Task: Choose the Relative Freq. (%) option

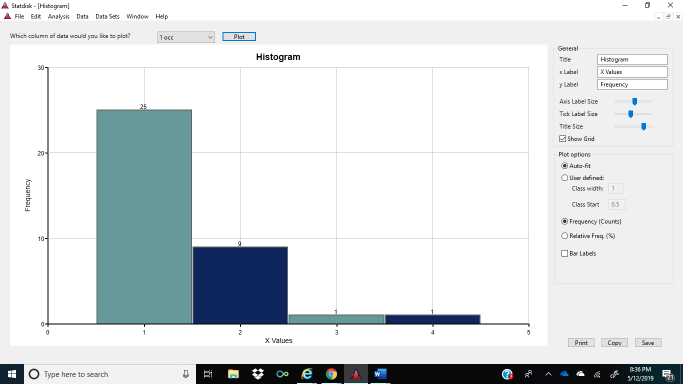Action: (x=565, y=236)
